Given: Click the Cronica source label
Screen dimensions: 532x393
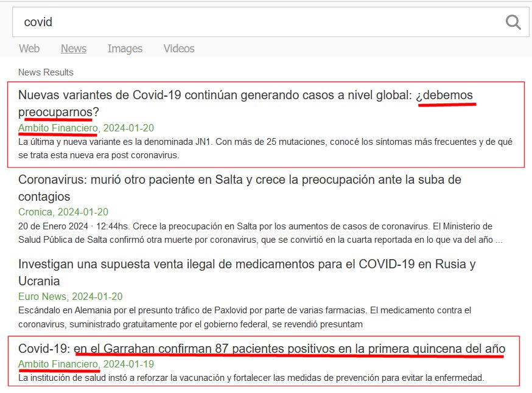Looking at the screenshot, I should point(37,212).
